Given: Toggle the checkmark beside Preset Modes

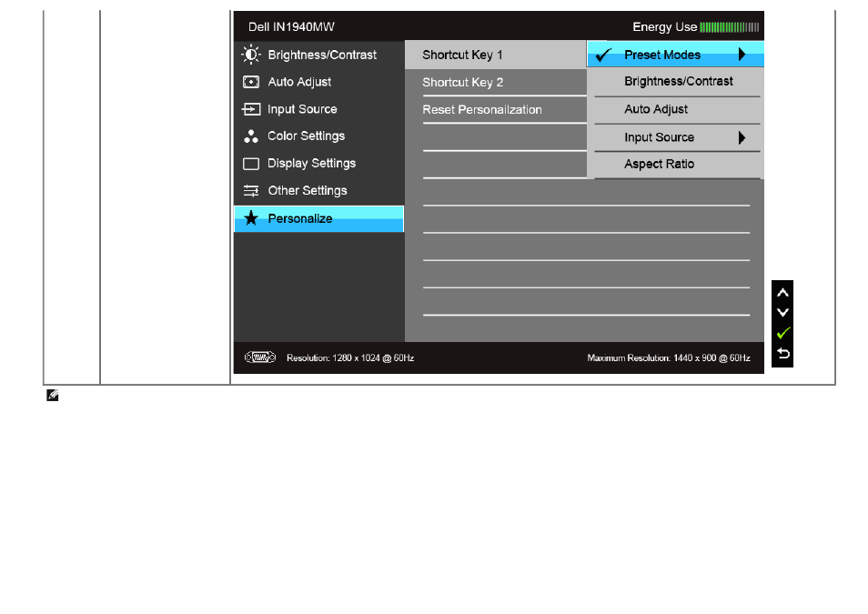Looking at the screenshot, I should 603,55.
